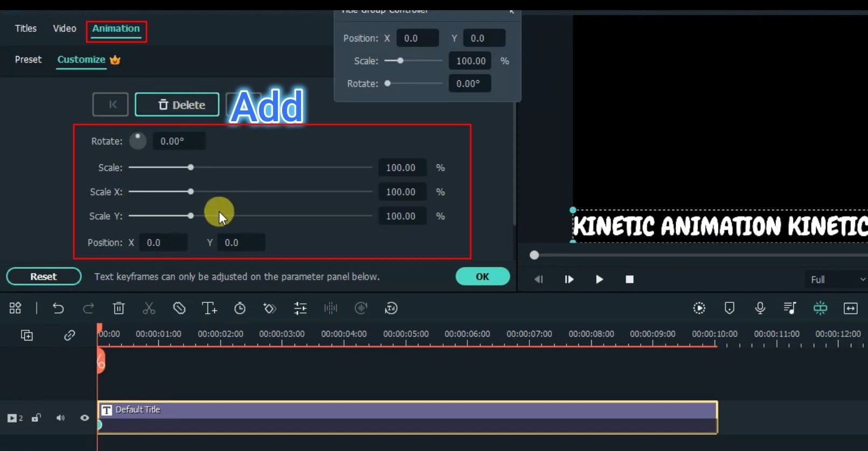Click Position Y field in Title Group Controller

484,38
